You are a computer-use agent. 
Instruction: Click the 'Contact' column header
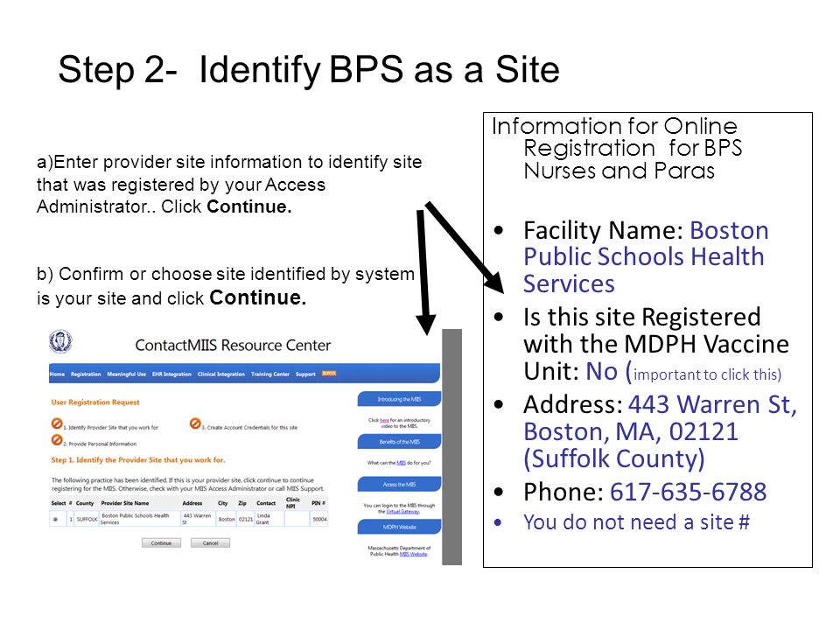point(266,503)
